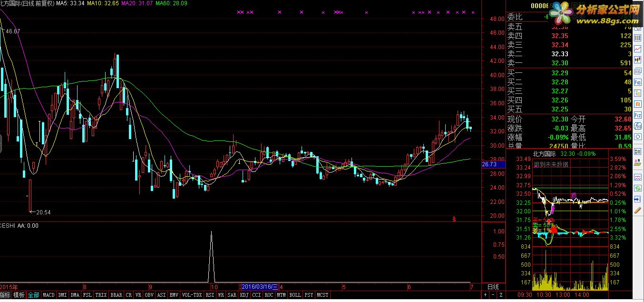Select the CCI indicator tab
This screenshot has width=644, height=302.
256,295
